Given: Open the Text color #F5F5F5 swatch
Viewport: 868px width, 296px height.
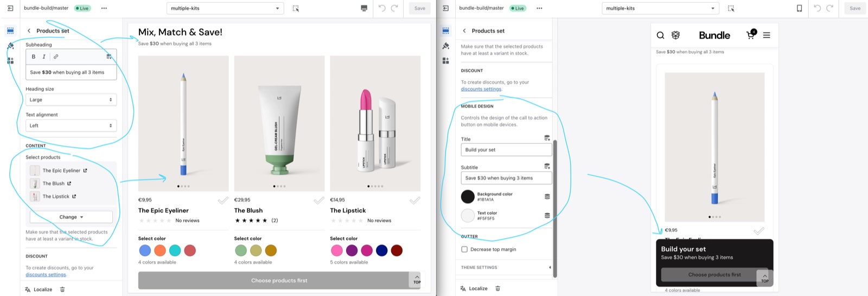Looking at the screenshot, I should (x=468, y=216).
